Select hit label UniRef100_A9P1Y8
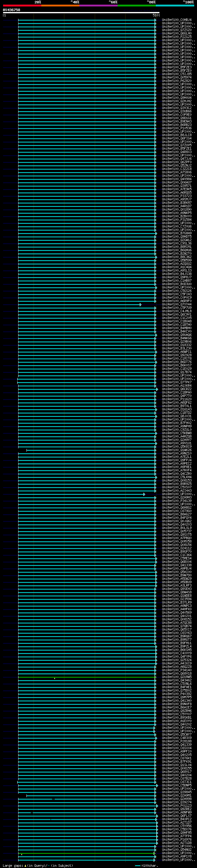This screenshot has height=868, width=197. (176, 857)
